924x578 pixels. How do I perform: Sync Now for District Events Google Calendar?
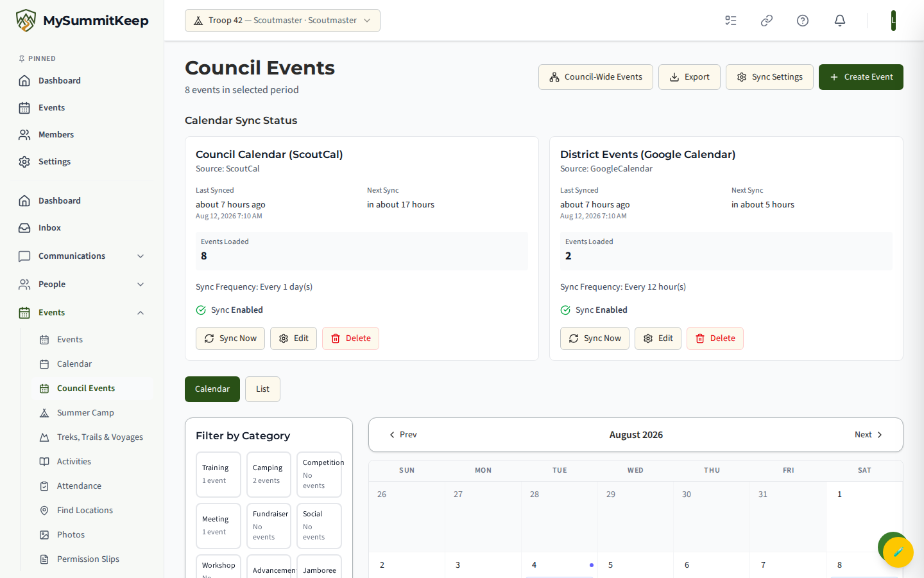click(x=595, y=338)
